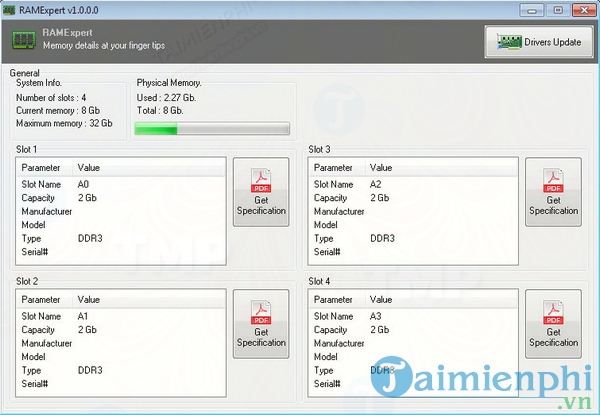The width and height of the screenshot is (600, 415).
Task: Get the PDF specification for Slot 3
Action: 553,192
